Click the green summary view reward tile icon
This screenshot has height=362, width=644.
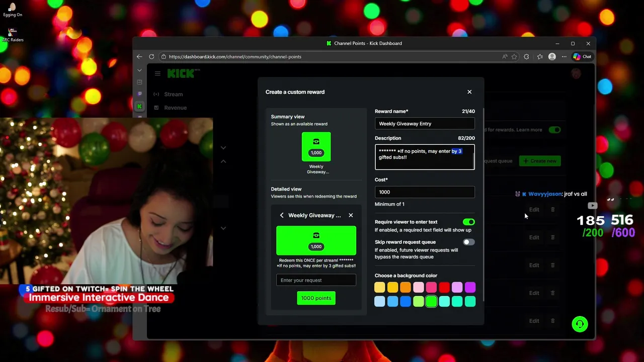point(316,142)
